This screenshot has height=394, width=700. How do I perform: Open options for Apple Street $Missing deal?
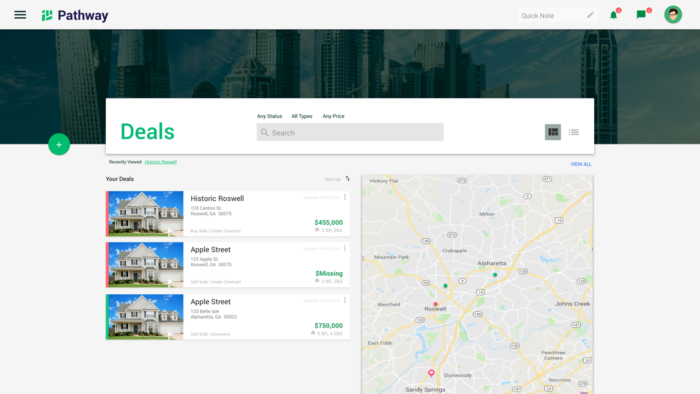pos(345,248)
